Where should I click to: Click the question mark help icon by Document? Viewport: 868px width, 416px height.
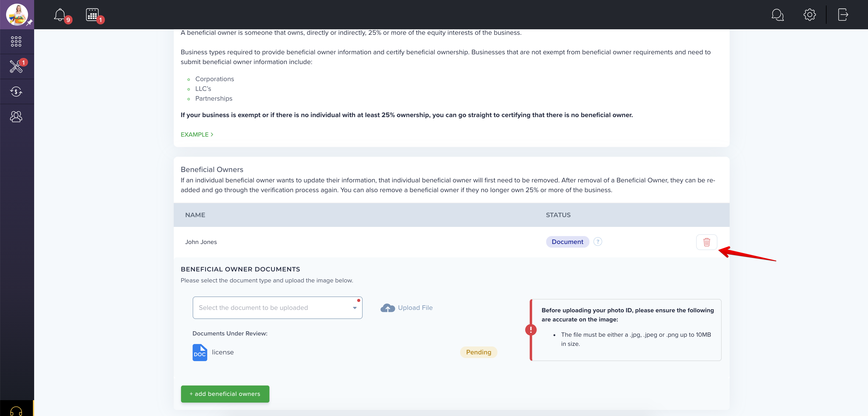[597, 242]
